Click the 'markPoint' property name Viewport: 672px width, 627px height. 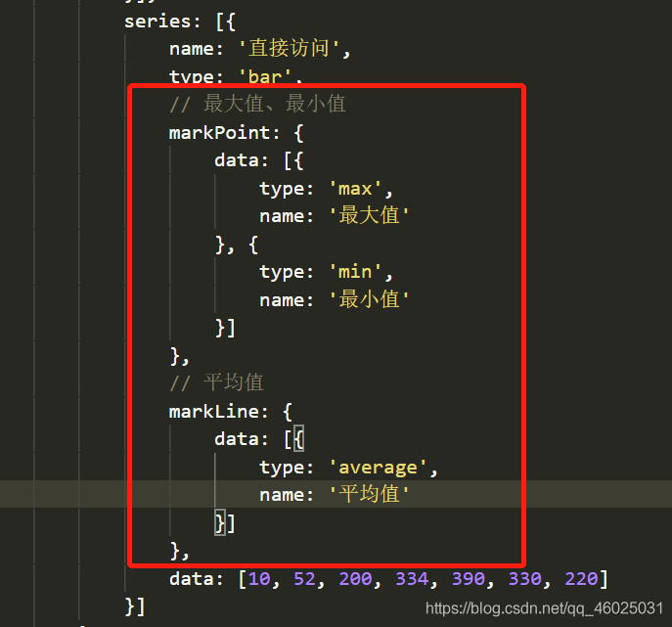tap(219, 133)
